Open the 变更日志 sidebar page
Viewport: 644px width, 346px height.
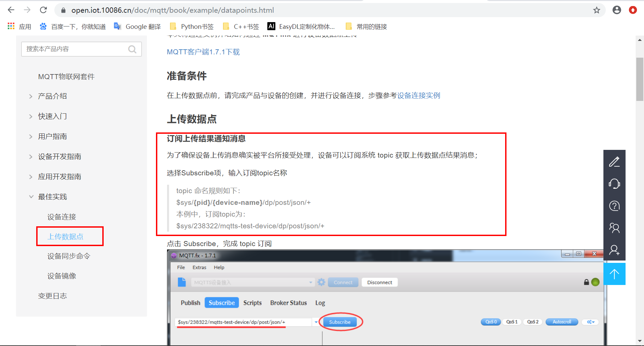click(x=52, y=296)
